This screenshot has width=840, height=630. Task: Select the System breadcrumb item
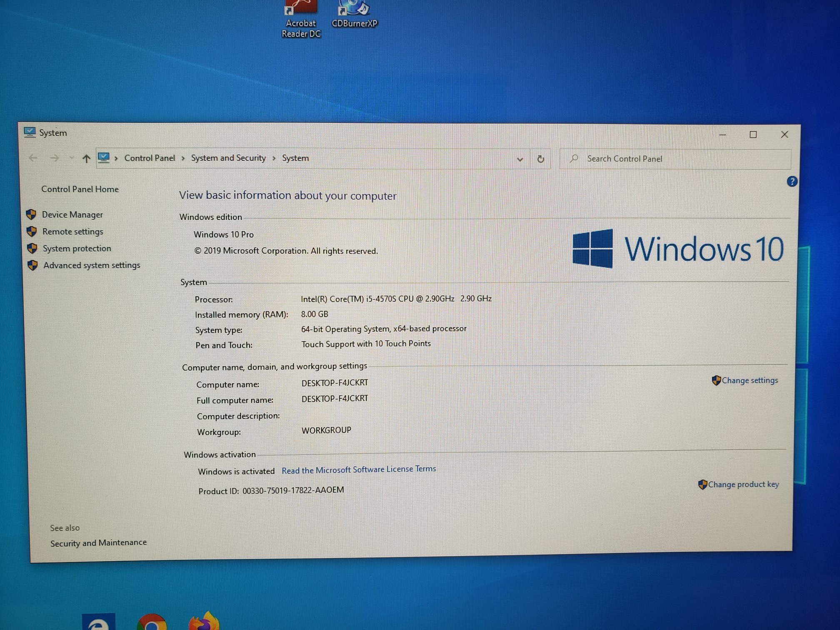[295, 158]
